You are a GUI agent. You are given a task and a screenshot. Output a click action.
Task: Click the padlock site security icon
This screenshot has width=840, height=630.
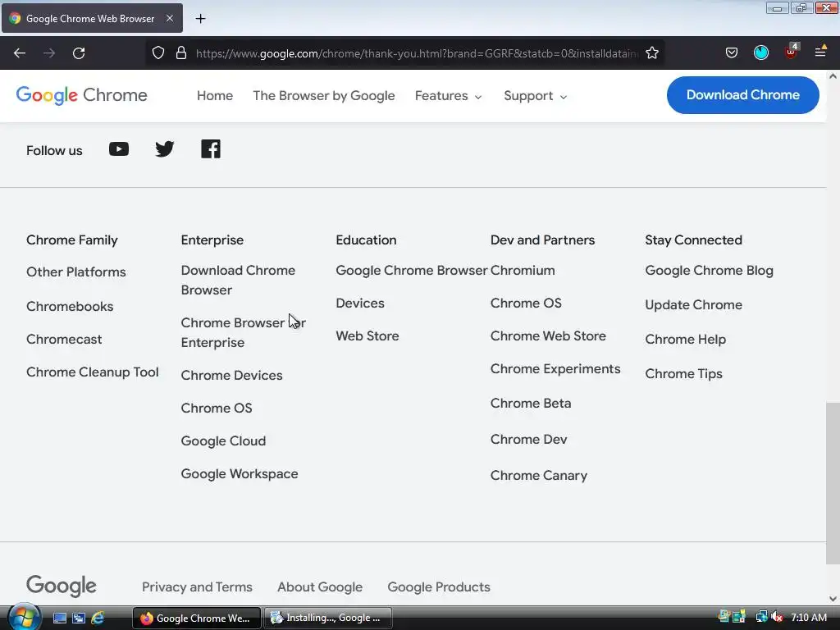point(181,53)
